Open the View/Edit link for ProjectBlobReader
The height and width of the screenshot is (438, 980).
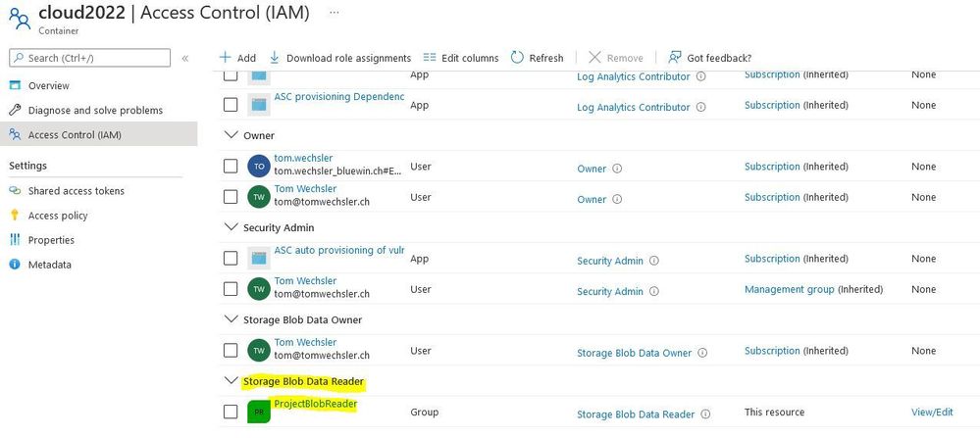[x=932, y=412]
